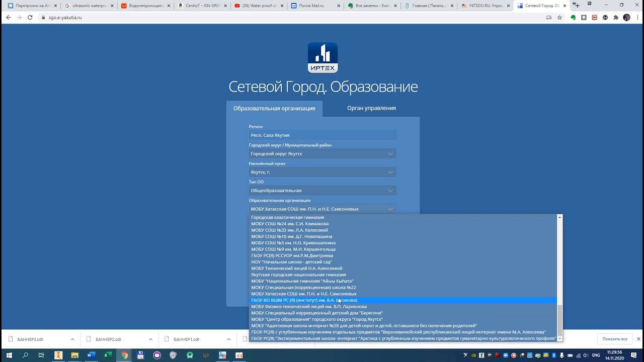The height and width of the screenshot is (362, 644).
Task: Click the Chrome icon in the taskbar
Action: (x=124, y=355)
